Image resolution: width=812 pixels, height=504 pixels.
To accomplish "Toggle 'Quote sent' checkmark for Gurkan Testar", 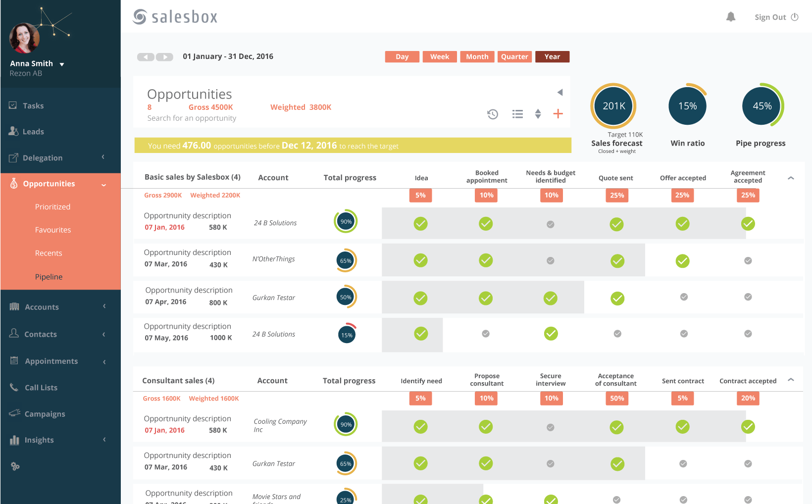I will click(x=617, y=298).
